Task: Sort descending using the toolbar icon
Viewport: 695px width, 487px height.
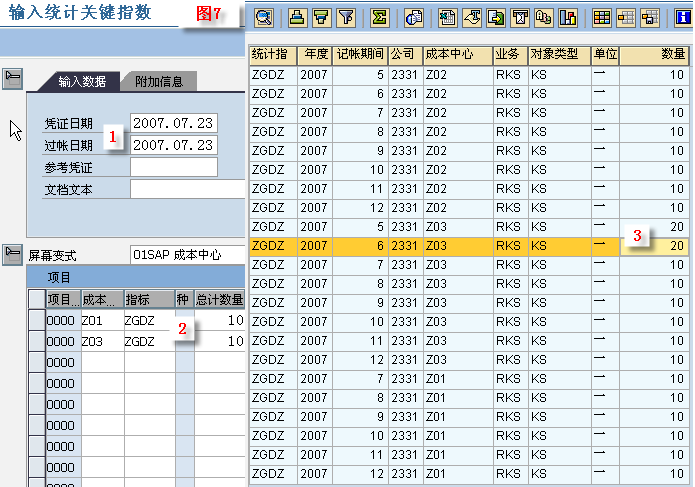Action: coord(321,18)
